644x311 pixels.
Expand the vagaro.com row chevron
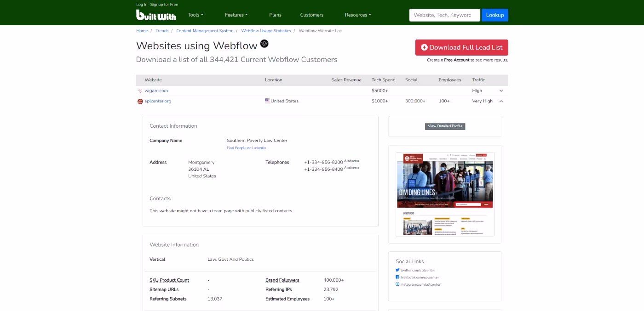501,91
